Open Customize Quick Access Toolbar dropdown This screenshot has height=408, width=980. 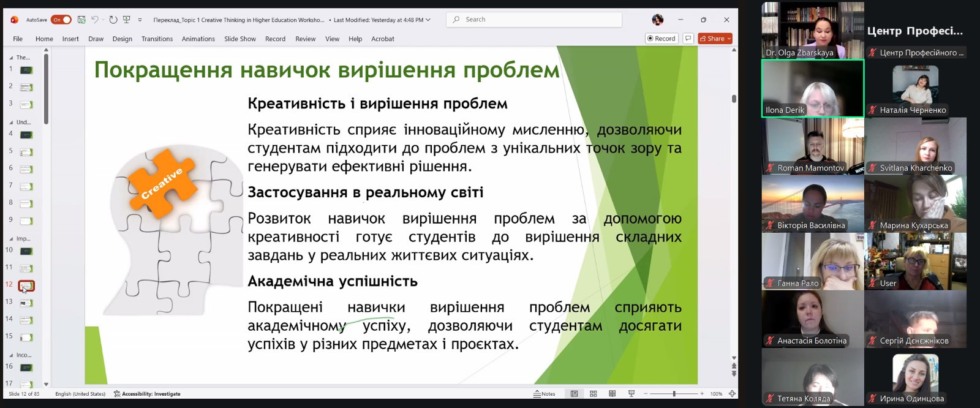[x=140, y=20]
